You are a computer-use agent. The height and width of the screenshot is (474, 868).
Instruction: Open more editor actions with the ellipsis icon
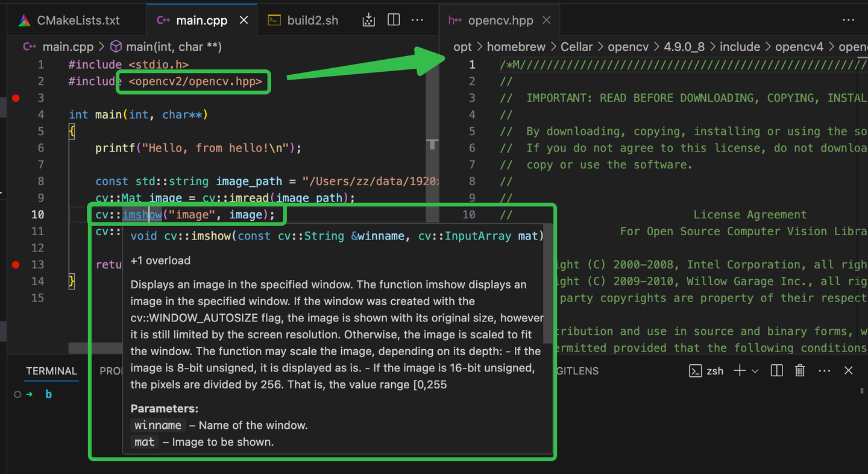pos(418,20)
